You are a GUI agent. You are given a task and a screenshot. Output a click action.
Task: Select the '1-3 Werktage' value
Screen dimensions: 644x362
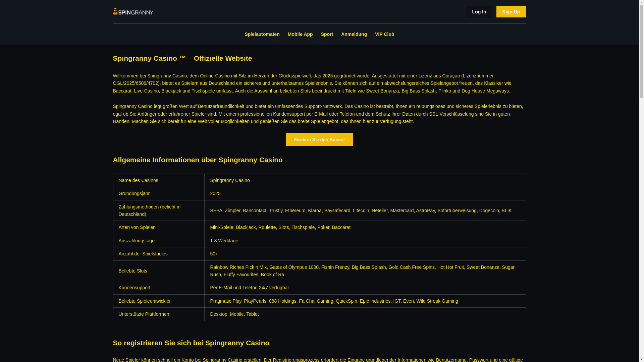(x=224, y=241)
